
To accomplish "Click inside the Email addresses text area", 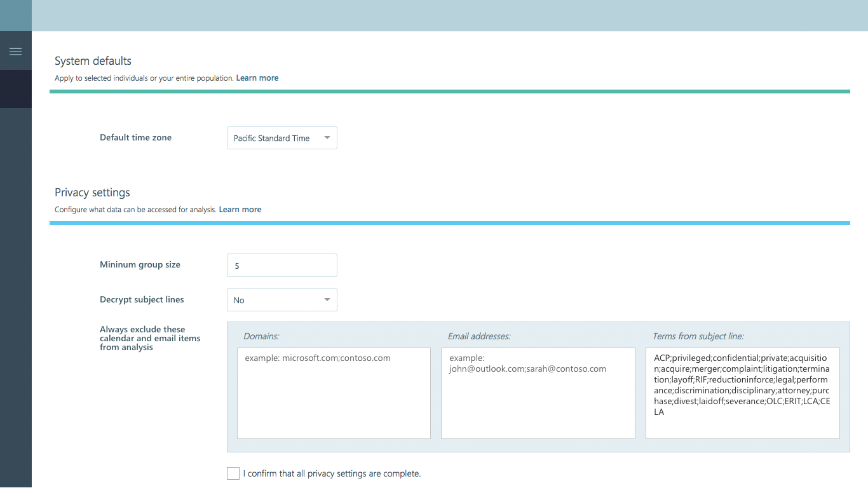I will 538,393.
